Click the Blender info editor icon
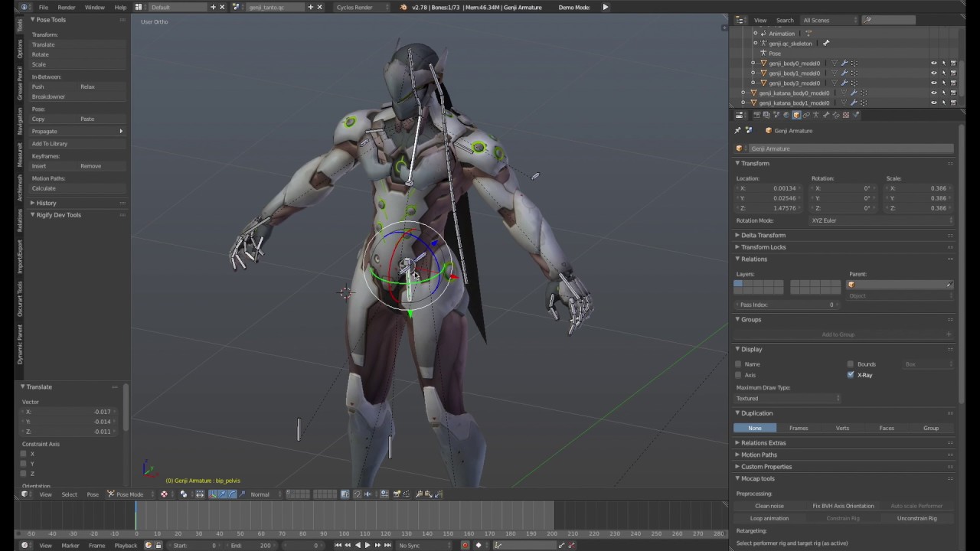 pyautogui.click(x=26, y=7)
